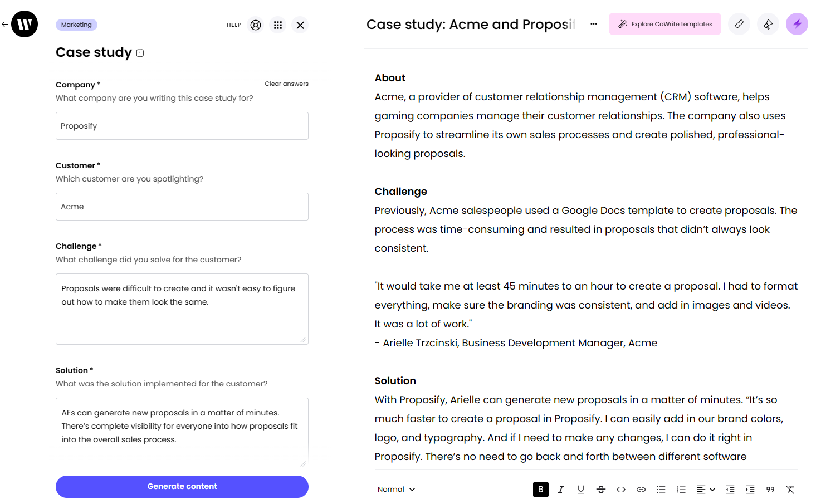Select the underline formatting icon
The image size is (816, 504).
pos(581,490)
